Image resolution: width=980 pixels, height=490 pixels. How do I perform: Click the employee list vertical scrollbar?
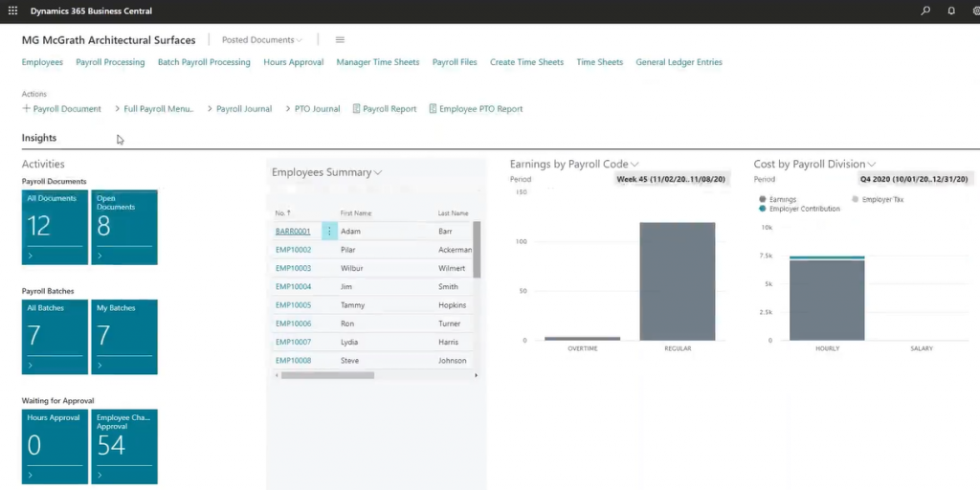[x=477, y=250]
